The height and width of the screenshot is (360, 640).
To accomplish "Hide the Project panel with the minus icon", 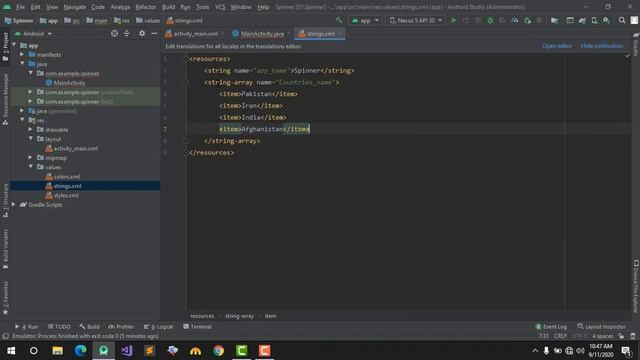I will pos(154,33).
